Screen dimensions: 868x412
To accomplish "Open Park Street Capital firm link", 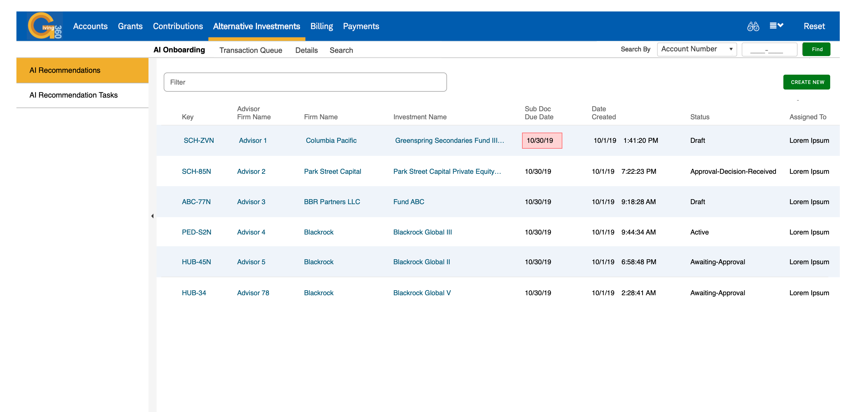I will coord(332,171).
